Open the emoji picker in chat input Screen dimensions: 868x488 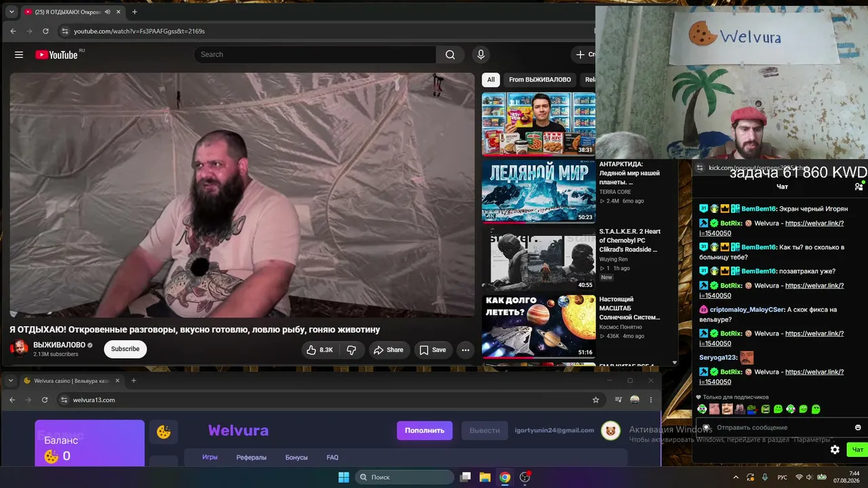(858, 428)
